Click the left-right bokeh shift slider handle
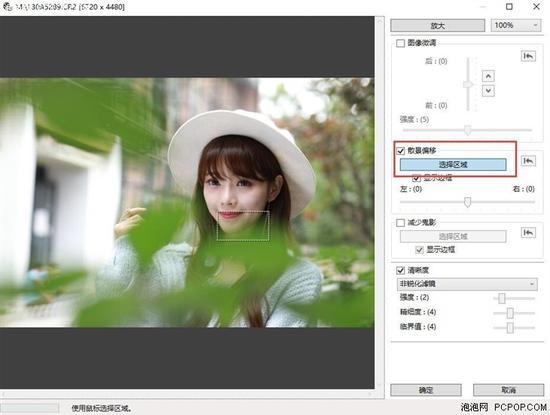 tap(467, 202)
